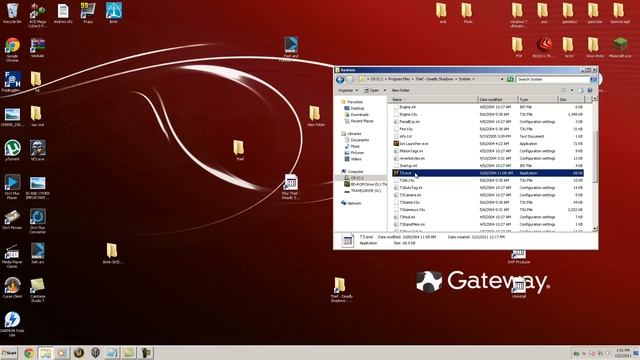Image resolution: width=640 pixels, height=360 pixels.
Task: Expand the address bar history dropdown
Action: click(x=502, y=79)
